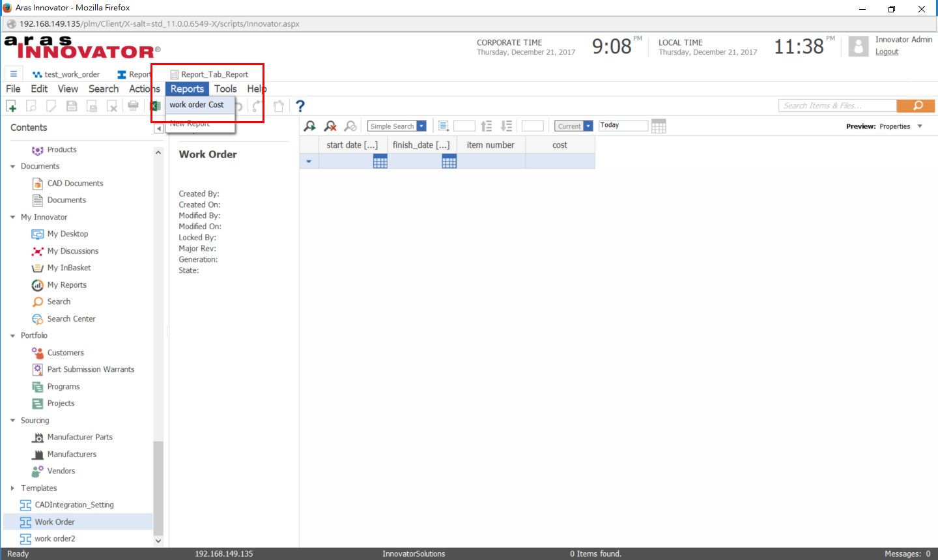The height and width of the screenshot is (560, 938).
Task: Click the Contents scrollbar down arrow
Action: pos(158,540)
